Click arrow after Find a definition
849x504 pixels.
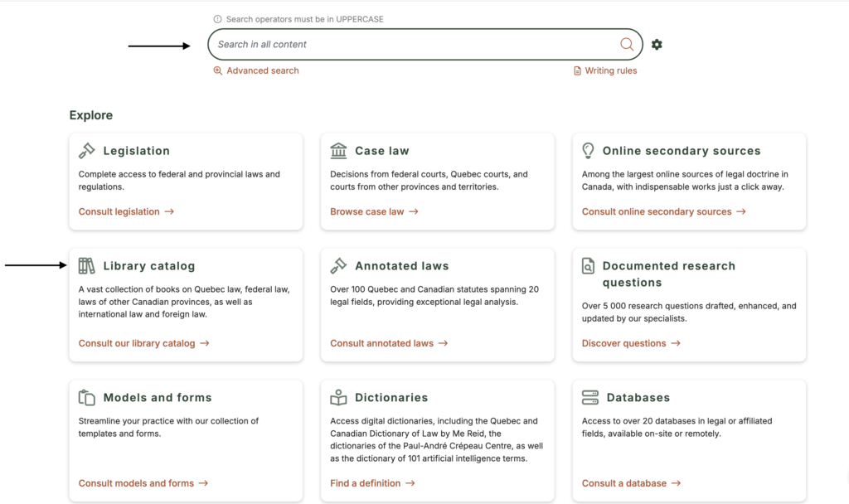click(410, 483)
